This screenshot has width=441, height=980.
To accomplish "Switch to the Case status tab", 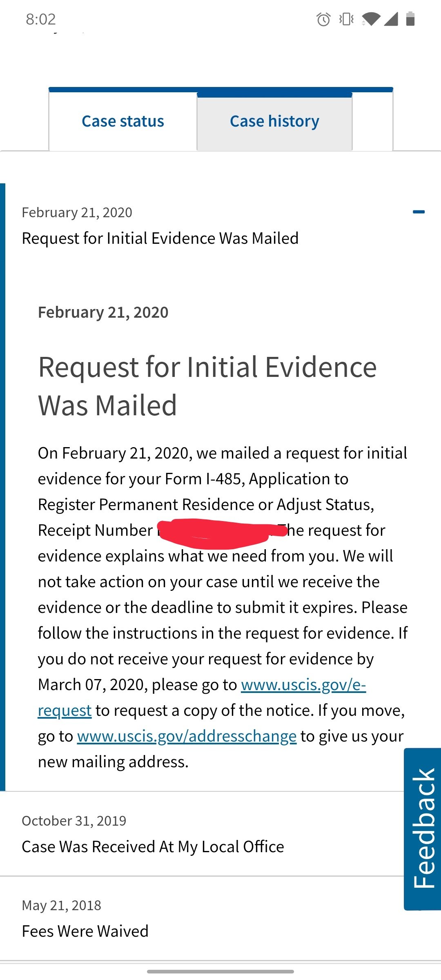I will [123, 121].
